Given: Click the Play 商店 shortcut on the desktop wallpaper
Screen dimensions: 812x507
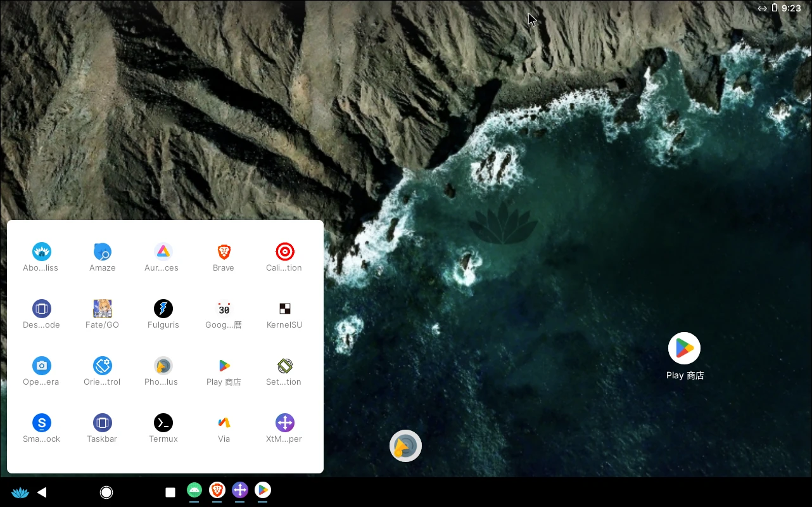Looking at the screenshot, I should click(x=684, y=349).
